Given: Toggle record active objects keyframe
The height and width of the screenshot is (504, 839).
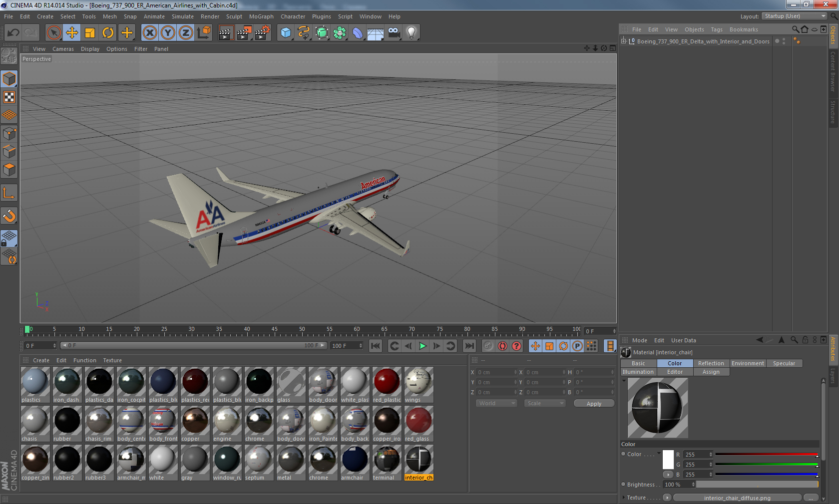Looking at the screenshot, I should [488, 346].
